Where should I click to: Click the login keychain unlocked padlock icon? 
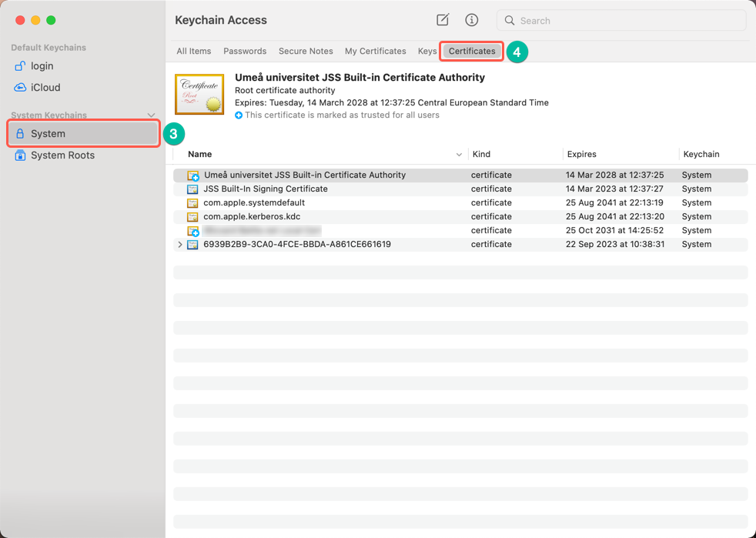tap(20, 66)
